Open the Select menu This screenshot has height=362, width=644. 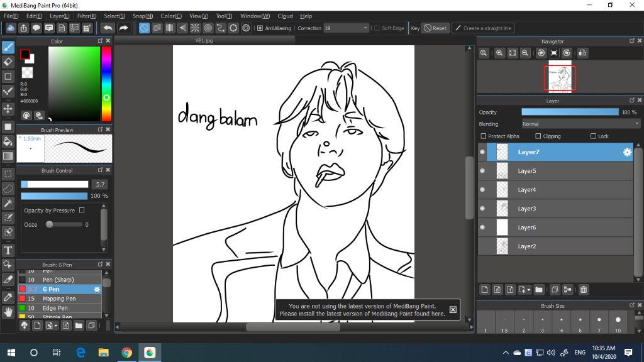(114, 16)
